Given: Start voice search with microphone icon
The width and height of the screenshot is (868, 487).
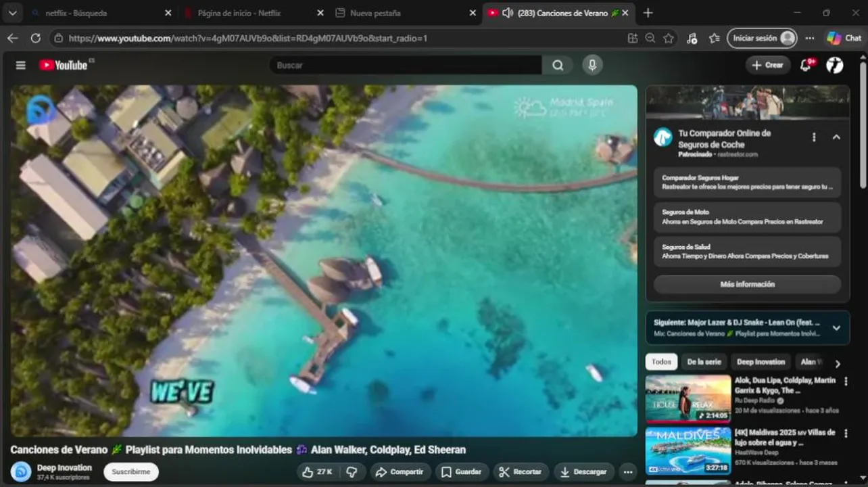Looking at the screenshot, I should (592, 65).
